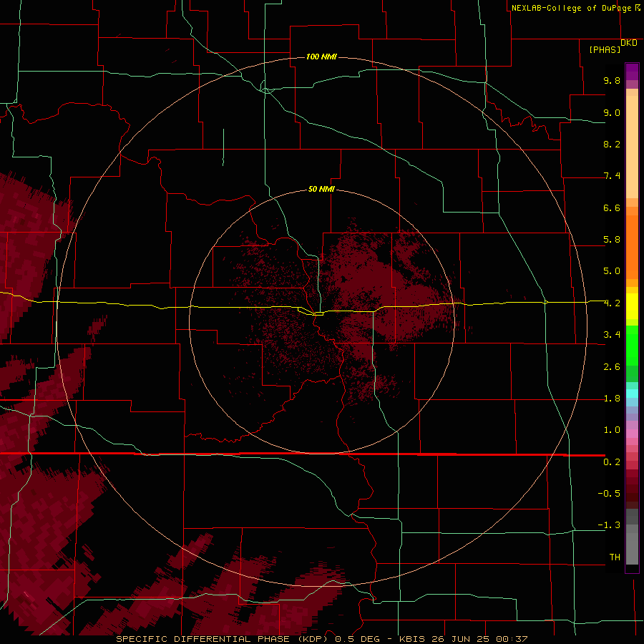The image size is (644, 644).
Task: Click the 100 NMI range ring label
Action: click(x=321, y=57)
